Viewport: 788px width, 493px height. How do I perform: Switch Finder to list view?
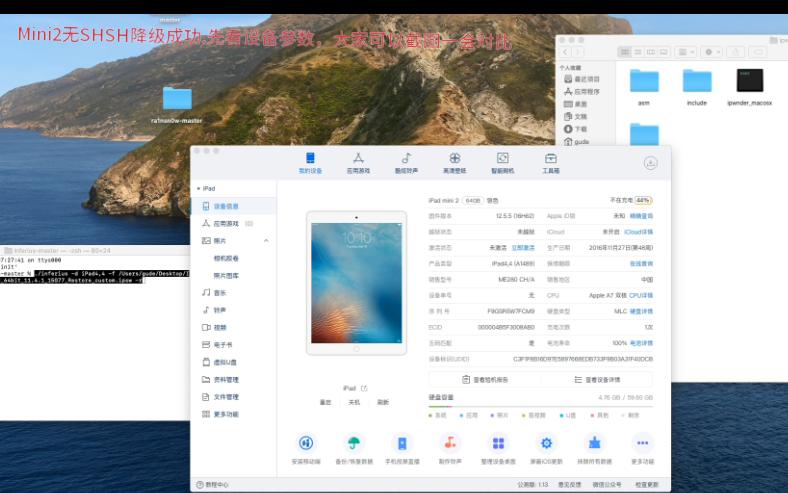point(638,52)
